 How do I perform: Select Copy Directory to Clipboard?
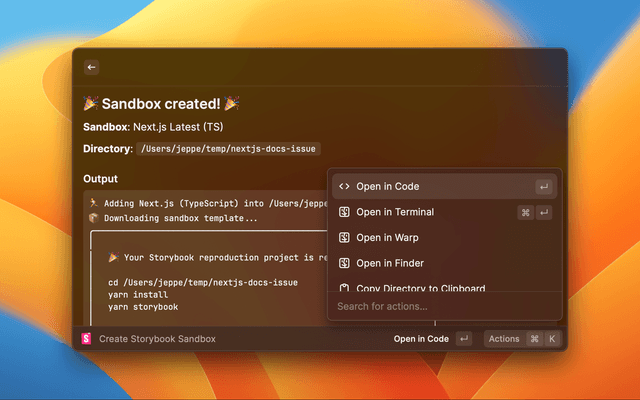pyautogui.click(x=420, y=288)
